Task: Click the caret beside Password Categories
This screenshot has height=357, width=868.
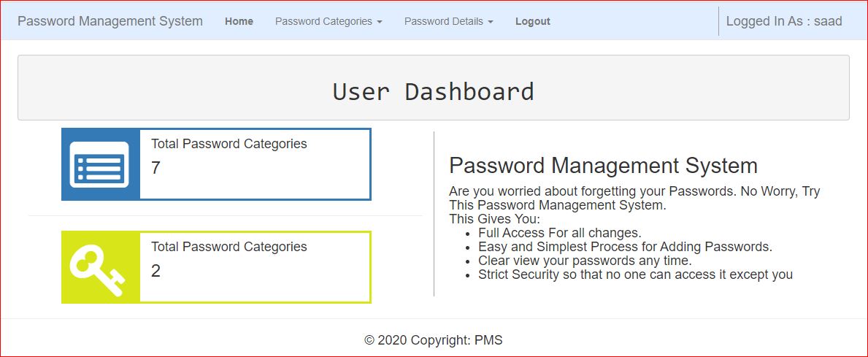Action: point(379,22)
